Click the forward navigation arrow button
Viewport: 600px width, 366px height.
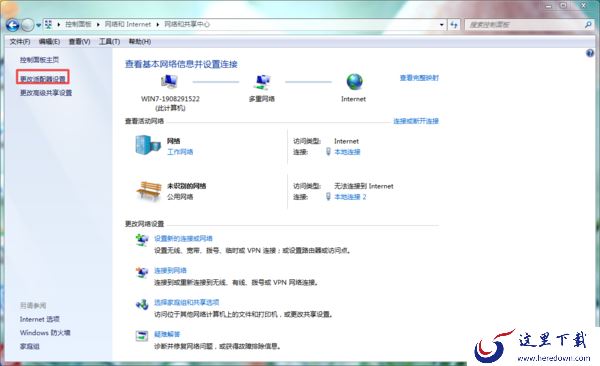(28, 25)
